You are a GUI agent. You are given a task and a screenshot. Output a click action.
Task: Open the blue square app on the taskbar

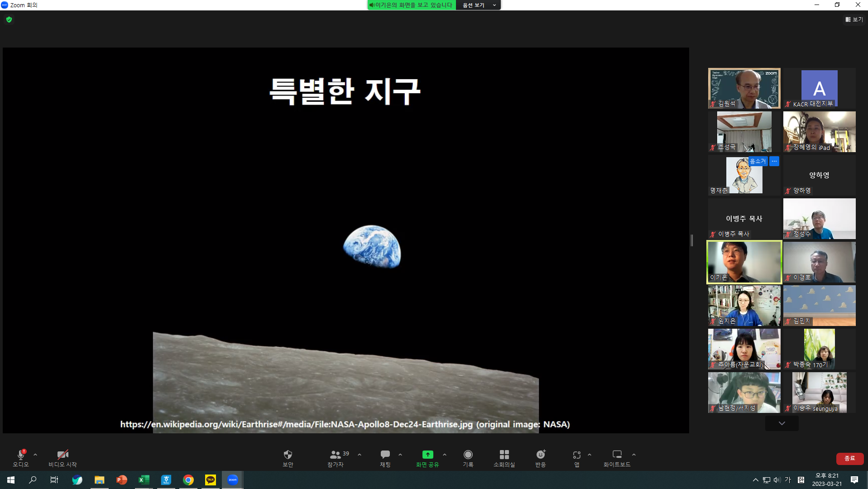pyautogui.click(x=166, y=480)
